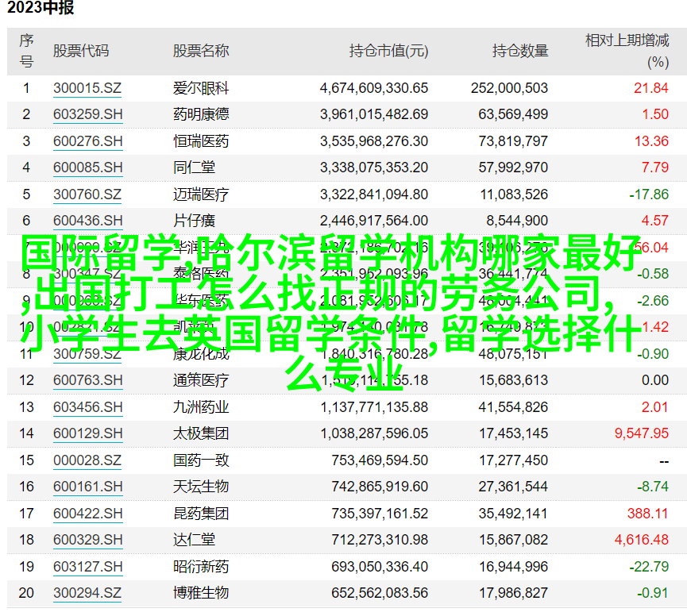Click the 0.00 percent change value
The width and height of the screenshot is (687, 616).
click(x=655, y=380)
